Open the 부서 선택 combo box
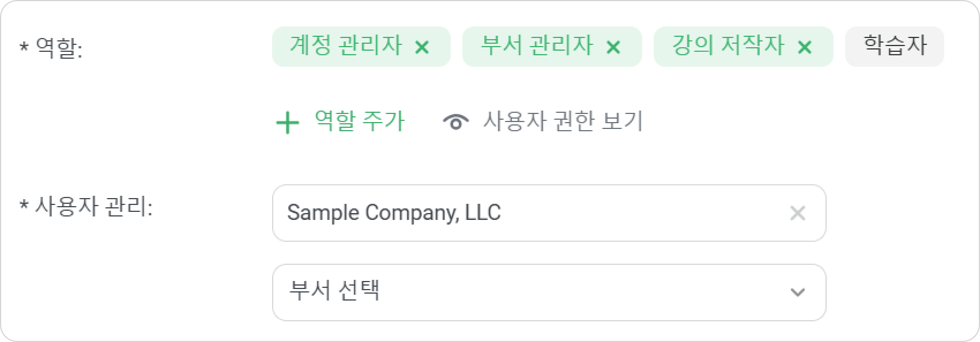Screen dimensions: 980x342 [549, 292]
